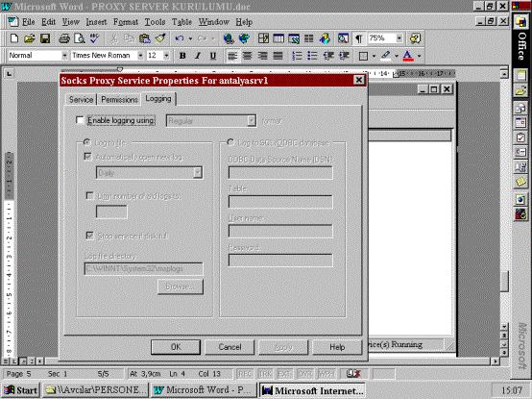Copy the selection
532x399 pixels.
[129, 38]
